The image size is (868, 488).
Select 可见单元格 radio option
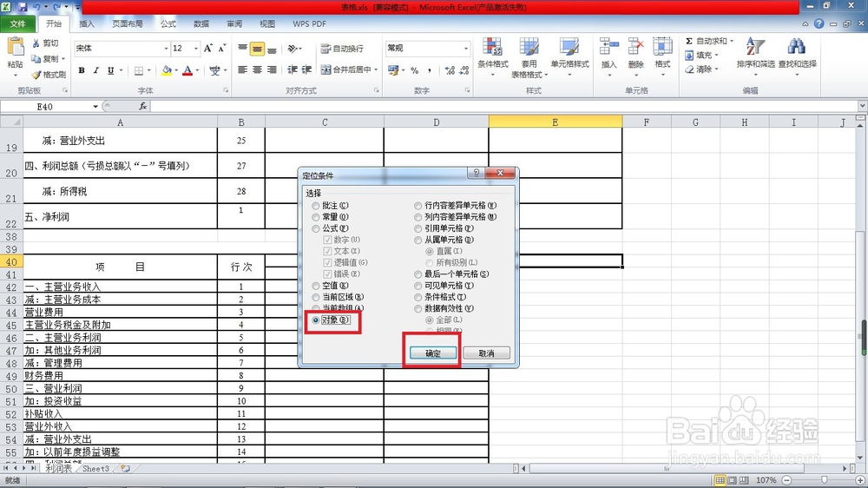418,286
